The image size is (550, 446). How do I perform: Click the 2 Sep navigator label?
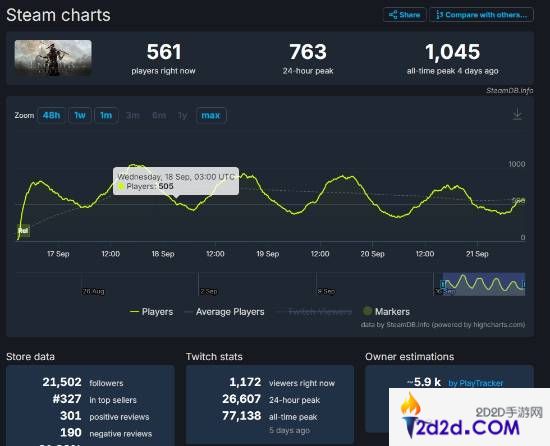click(x=209, y=291)
